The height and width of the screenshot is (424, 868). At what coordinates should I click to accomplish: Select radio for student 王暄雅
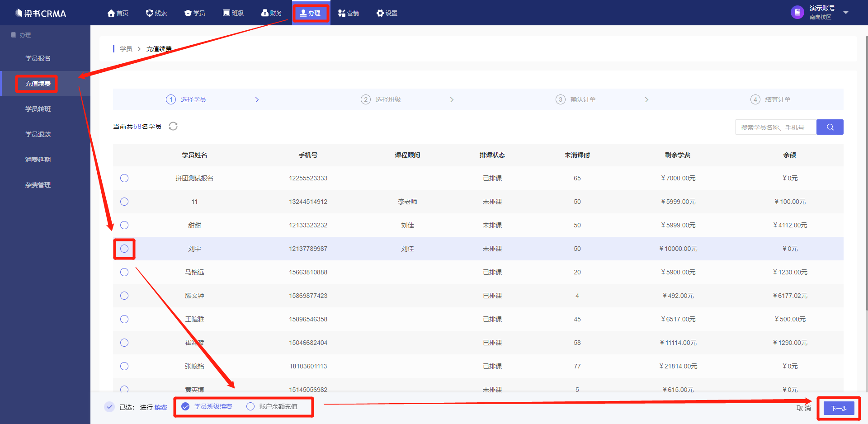(124, 319)
